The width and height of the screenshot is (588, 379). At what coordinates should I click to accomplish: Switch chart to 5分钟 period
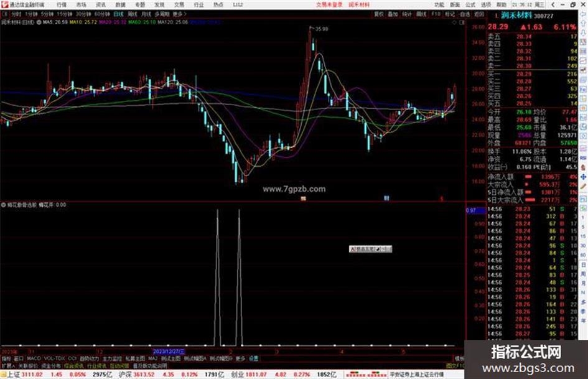tap(47, 14)
